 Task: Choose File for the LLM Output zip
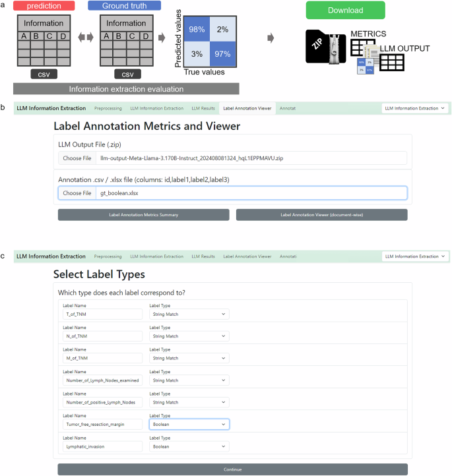77,158
